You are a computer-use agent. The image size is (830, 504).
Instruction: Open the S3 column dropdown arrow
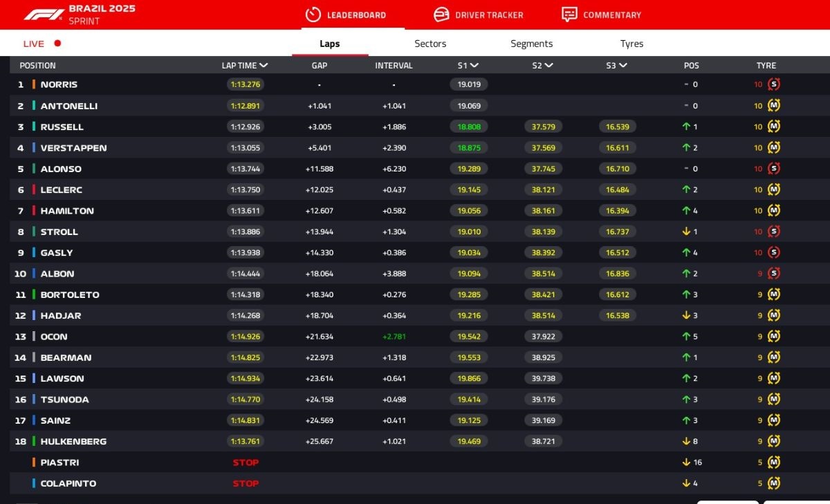[622, 66]
